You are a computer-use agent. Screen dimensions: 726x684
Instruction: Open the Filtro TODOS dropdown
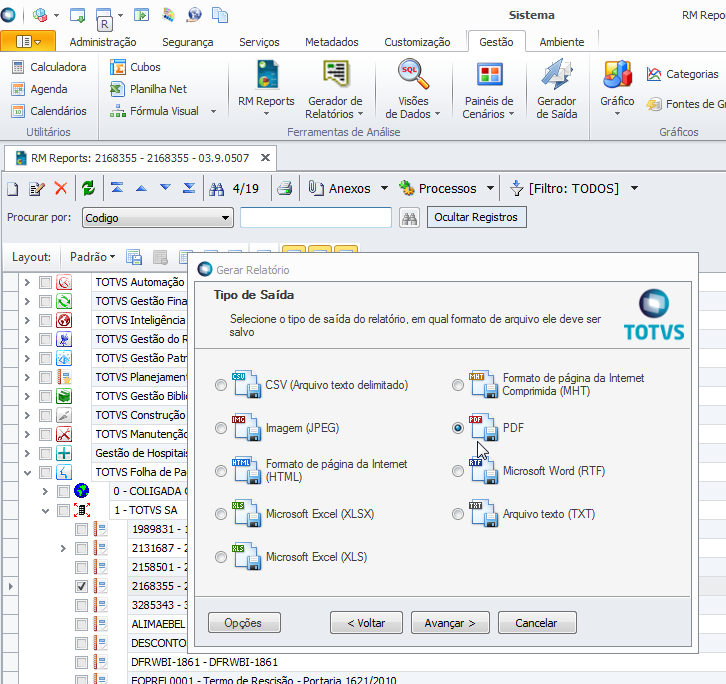pyautogui.click(x=635, y=188)
